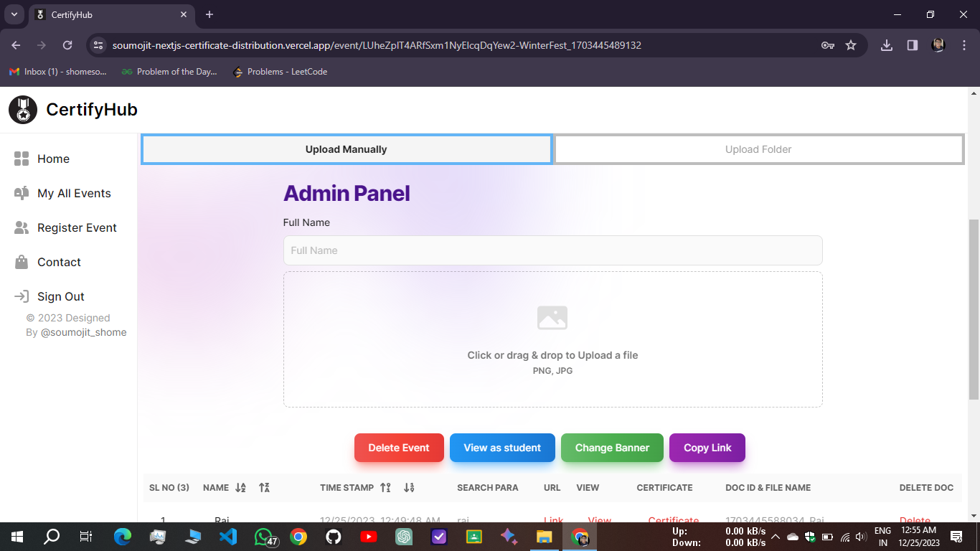Bookmark this page with the star icon
Screen dimensions: 980x551
[851, 45]
